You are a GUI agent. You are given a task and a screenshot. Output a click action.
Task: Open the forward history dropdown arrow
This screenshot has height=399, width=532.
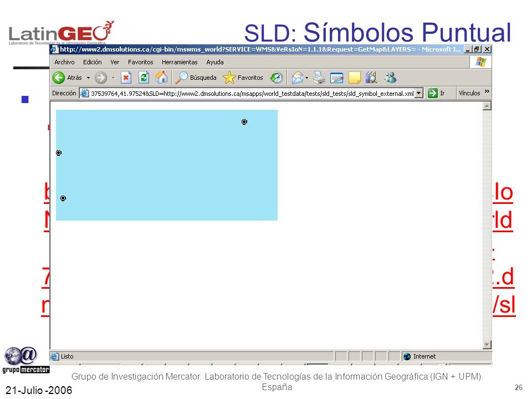(113, 78)
